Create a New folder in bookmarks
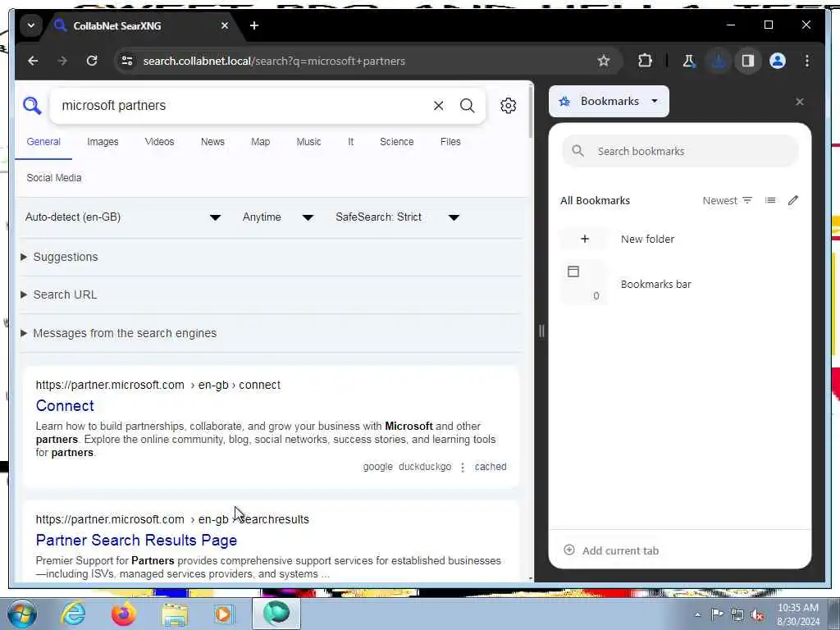Viewport: 840px width, 630px height. (680, 239)
